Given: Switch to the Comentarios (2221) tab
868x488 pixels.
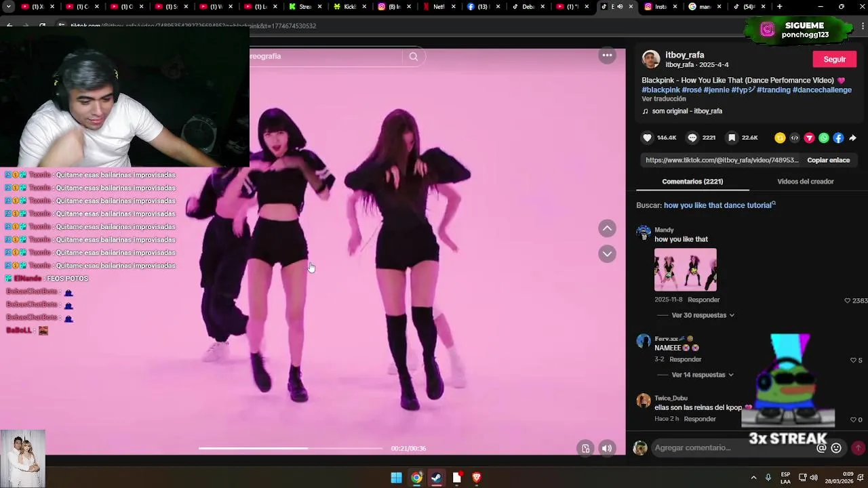Looking at the screenshot, I should point(692,182).
